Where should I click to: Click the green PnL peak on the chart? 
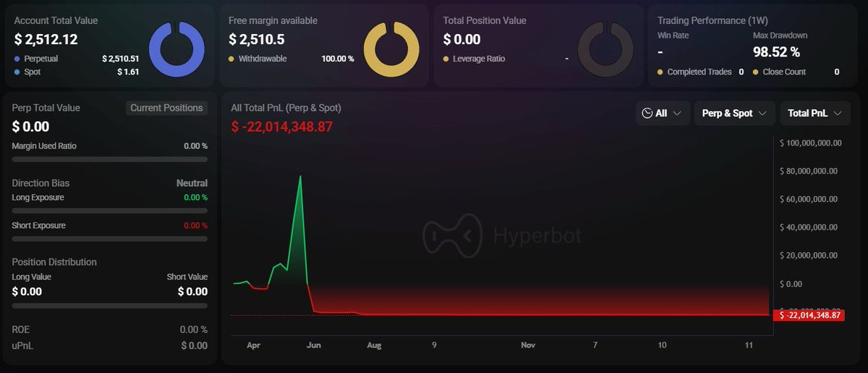[300, 177]
